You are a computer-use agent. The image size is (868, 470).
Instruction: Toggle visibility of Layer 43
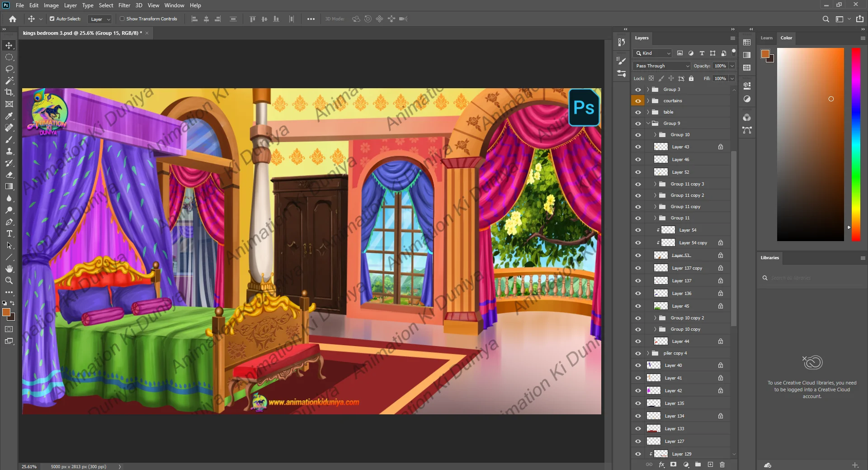click(x=638, y=147)
